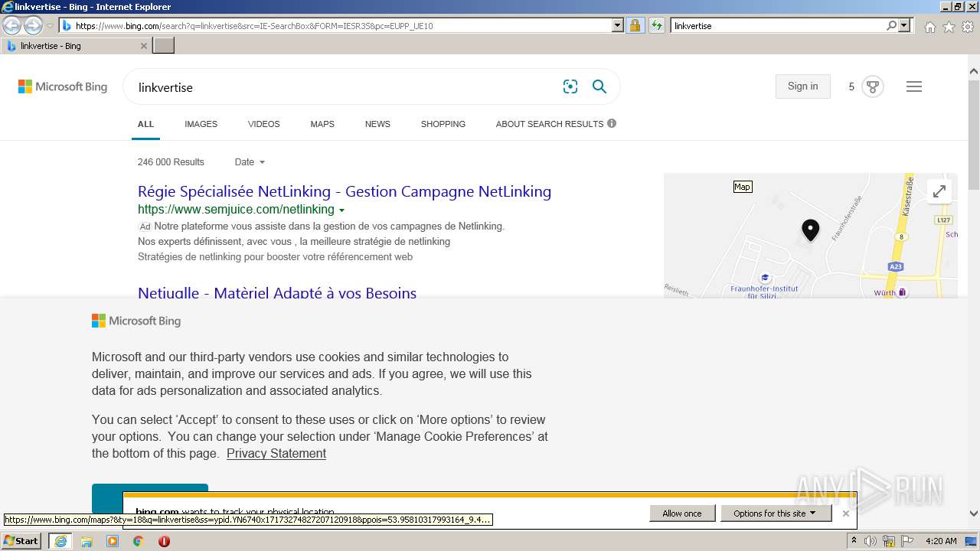Open the hamburger settings menu
This screenshot has height=551, width=980.
[x=914, y=86]
